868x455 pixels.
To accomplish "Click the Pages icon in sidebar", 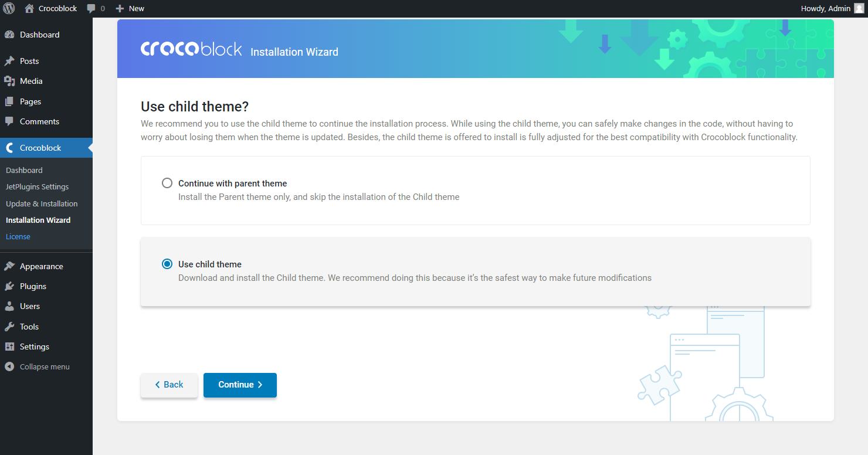I will click(x=9, y=101).
